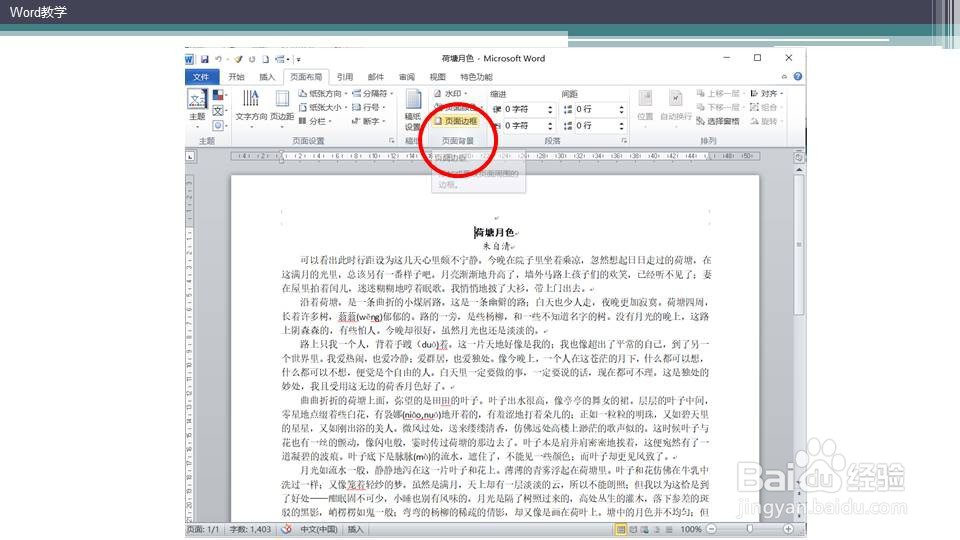
Task: Toggle 插入 (Insert) mode in status bar
Action: point(356,530)
